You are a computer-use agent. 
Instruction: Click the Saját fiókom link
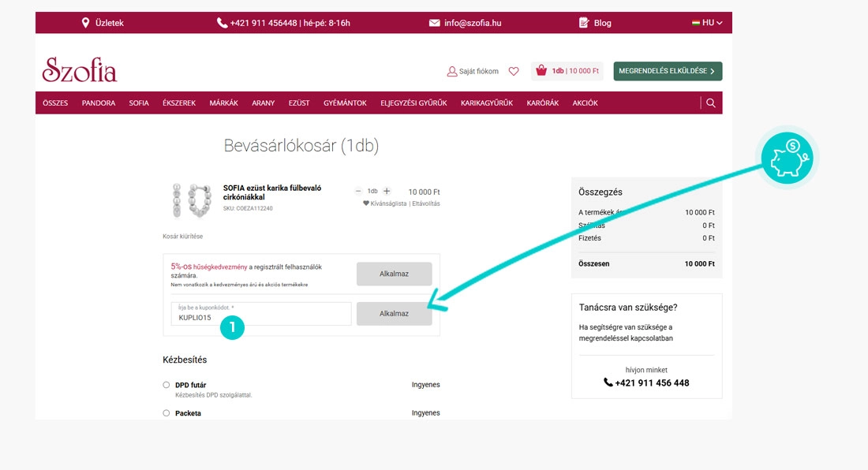(x=479, y=71)
